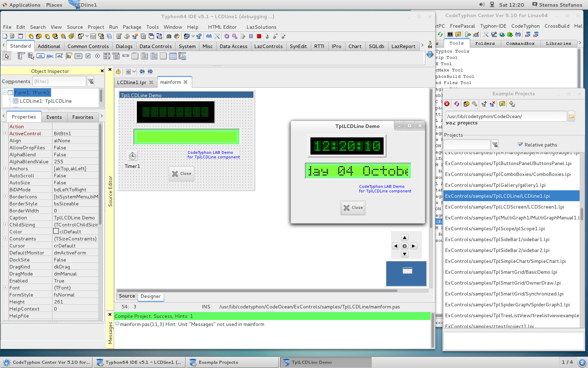The width and height of the screenshot is (588, 368).
Task: Pick the TRadioButton component icon in palette
Action: [97, 56]
